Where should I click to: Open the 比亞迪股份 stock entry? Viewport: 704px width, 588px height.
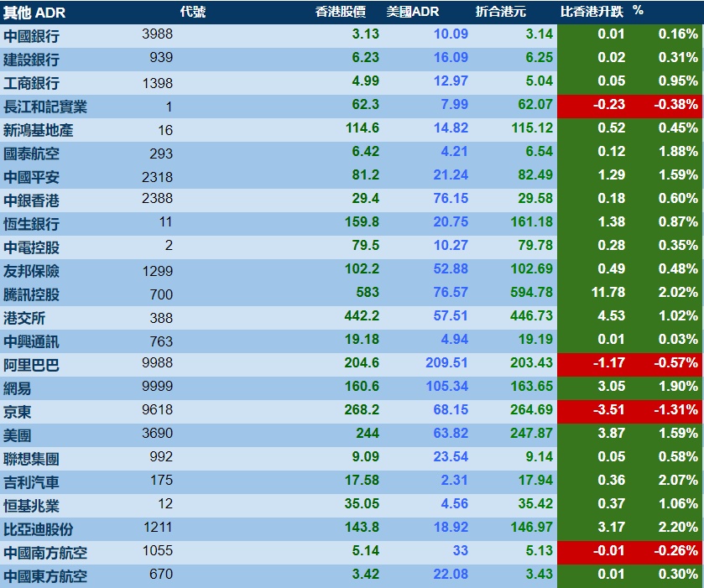(38, 529)
